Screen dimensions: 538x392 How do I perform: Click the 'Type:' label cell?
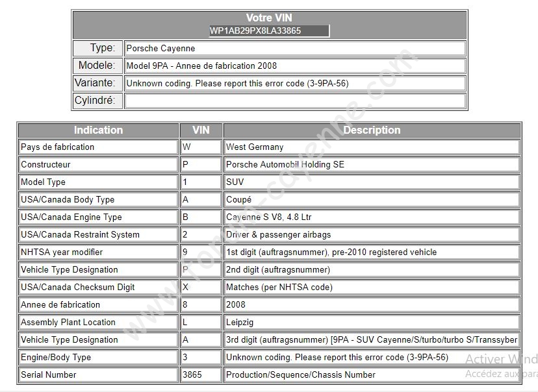pyautogui.click(x=97, y=48)
